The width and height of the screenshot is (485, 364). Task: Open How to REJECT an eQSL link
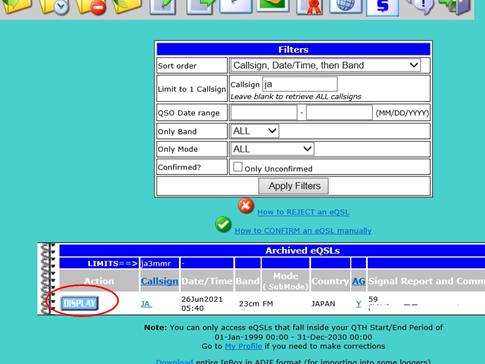pyautogui.click(x=303, y=212)
